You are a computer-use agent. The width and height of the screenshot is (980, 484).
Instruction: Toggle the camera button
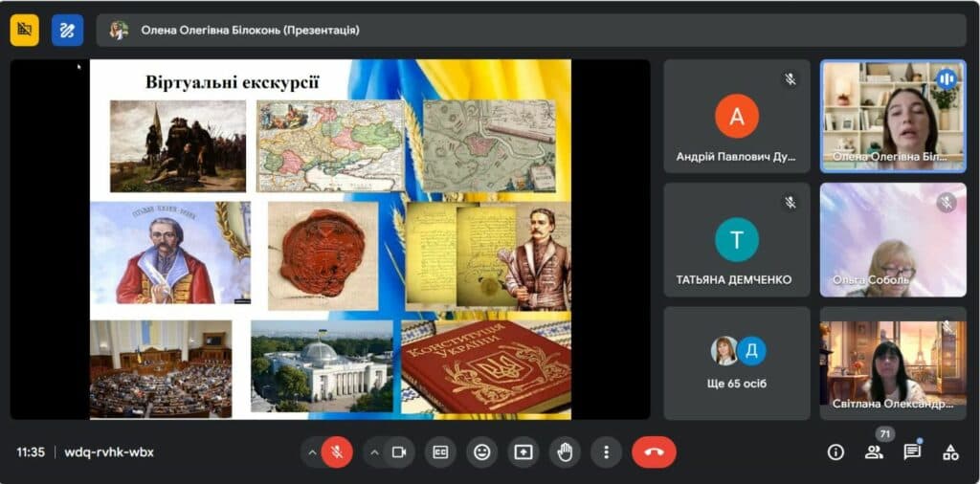pyautogui.click(x=399, y=452)
